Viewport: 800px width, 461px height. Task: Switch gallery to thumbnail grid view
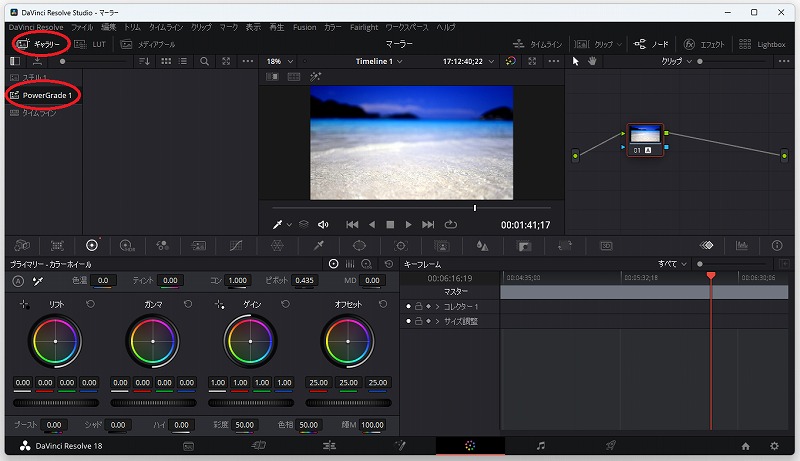(166, 61)
